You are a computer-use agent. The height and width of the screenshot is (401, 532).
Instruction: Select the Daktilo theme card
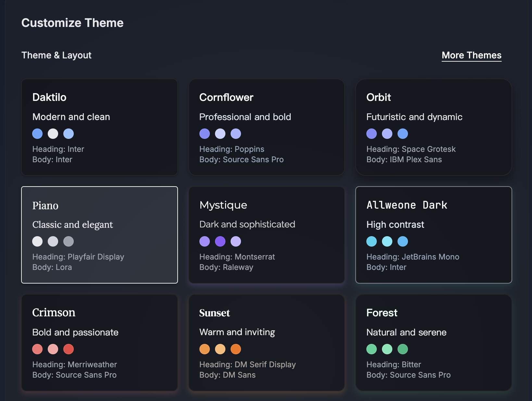coord(99,127)
